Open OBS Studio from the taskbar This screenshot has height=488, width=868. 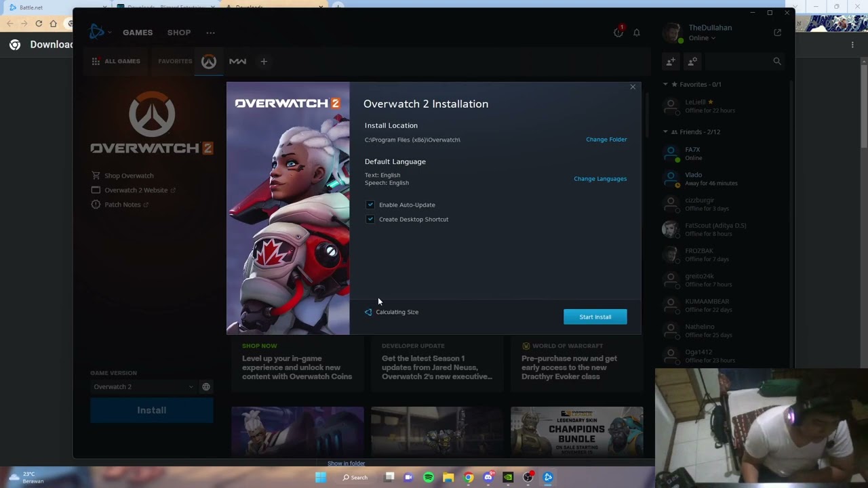(528, 477)
